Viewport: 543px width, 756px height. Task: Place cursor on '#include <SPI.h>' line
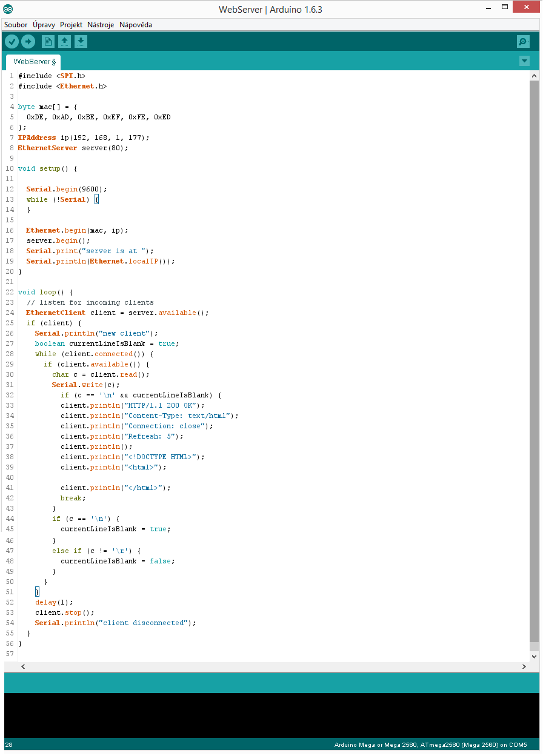(x=52, y=76)
